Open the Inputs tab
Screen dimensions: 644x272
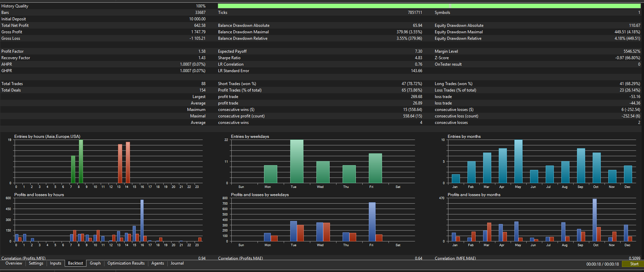(56, 264)
